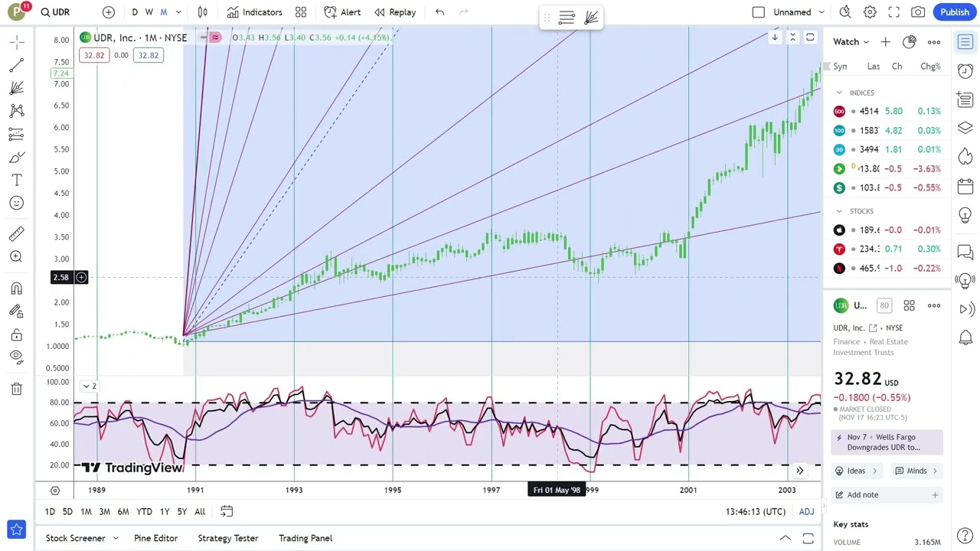Open the forecasting and measurement tools
The image size is (980, 551).
(16, 134)
